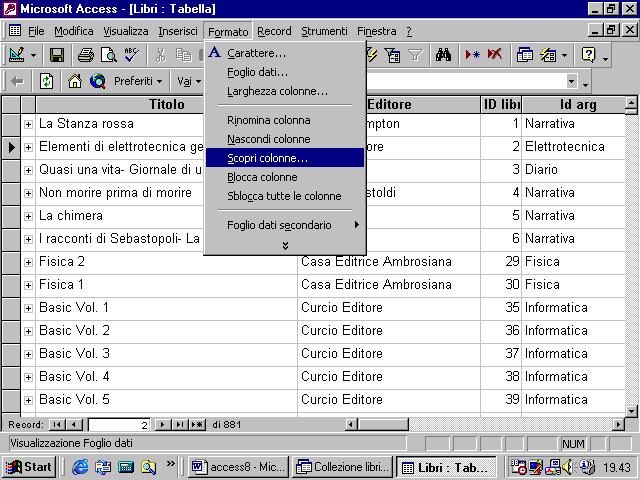Open the Preferiti dropdown
The height and width of the screenshot is (480, 640).
[138, 81]
